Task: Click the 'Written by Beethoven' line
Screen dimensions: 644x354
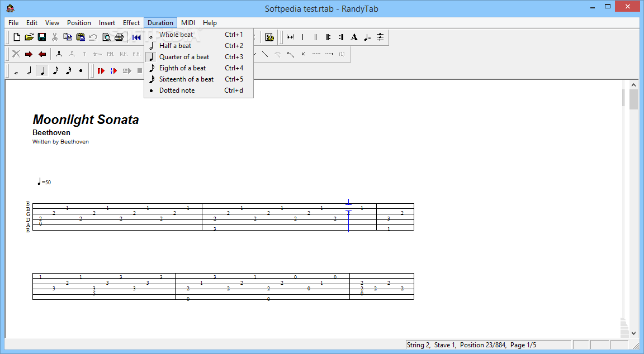Action: 60,141
